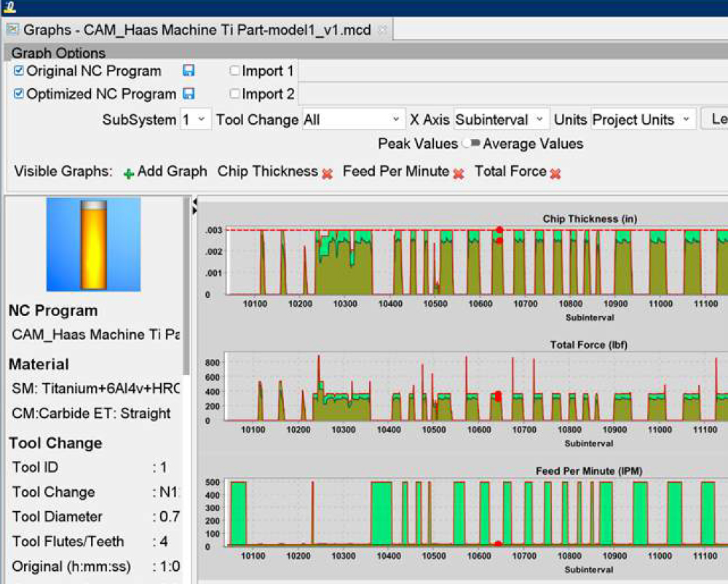Image resolution: width=728 pixels, height=584 pixels.
Task: Toggle Peak Values and Average Values switch
Action: pos(471,143)
